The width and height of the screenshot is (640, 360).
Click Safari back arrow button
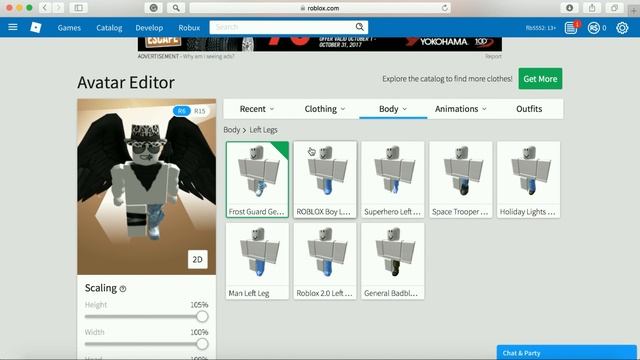[45, 8]
